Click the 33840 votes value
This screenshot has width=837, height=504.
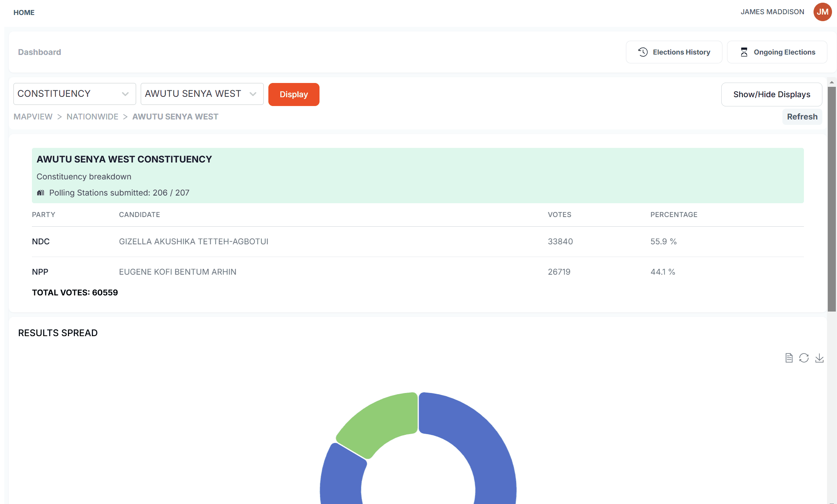pyautogui.click(x=560, y=242)
